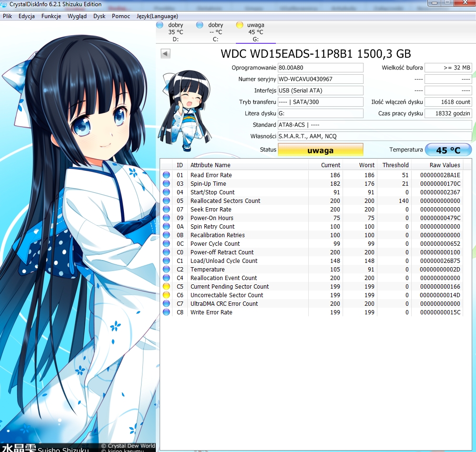
Task: Click the Tryb transferu SATA/300 field
Action: tap(321, 102)
